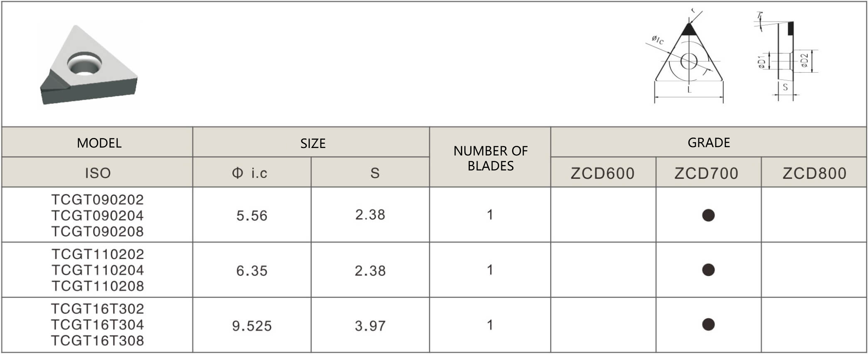Select the TCGT110208 model text
Screen dimensions: 868x355
point(98,286)
